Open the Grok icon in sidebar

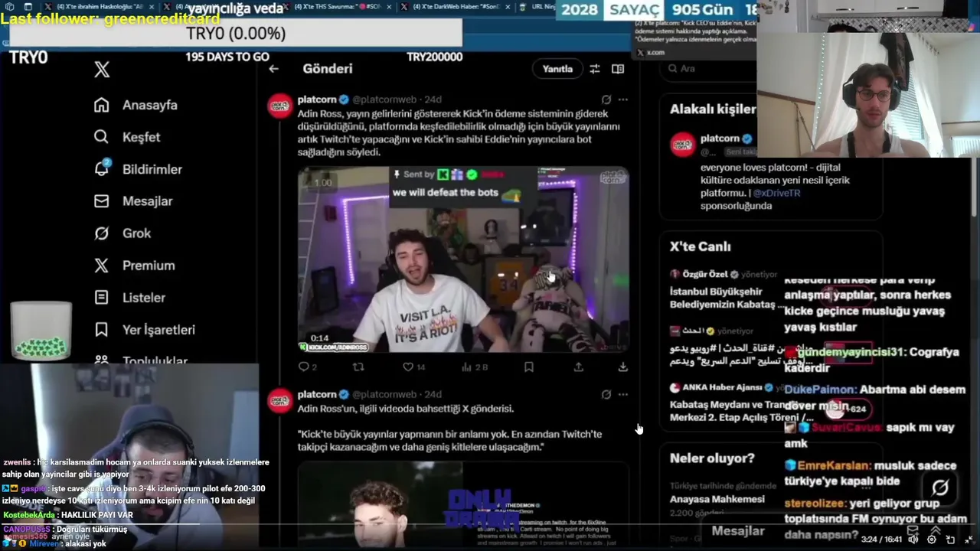[101, 233]
